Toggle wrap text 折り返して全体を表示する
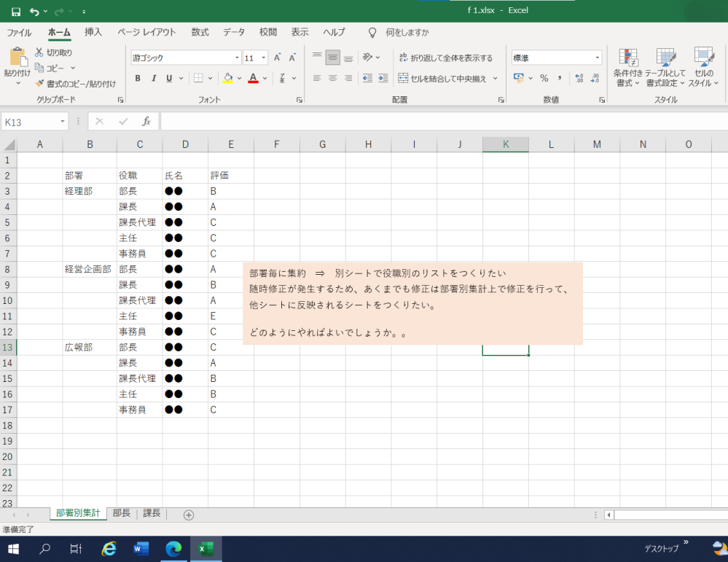The width and height of the screenshot is (728, 562). tap(446, 58)
